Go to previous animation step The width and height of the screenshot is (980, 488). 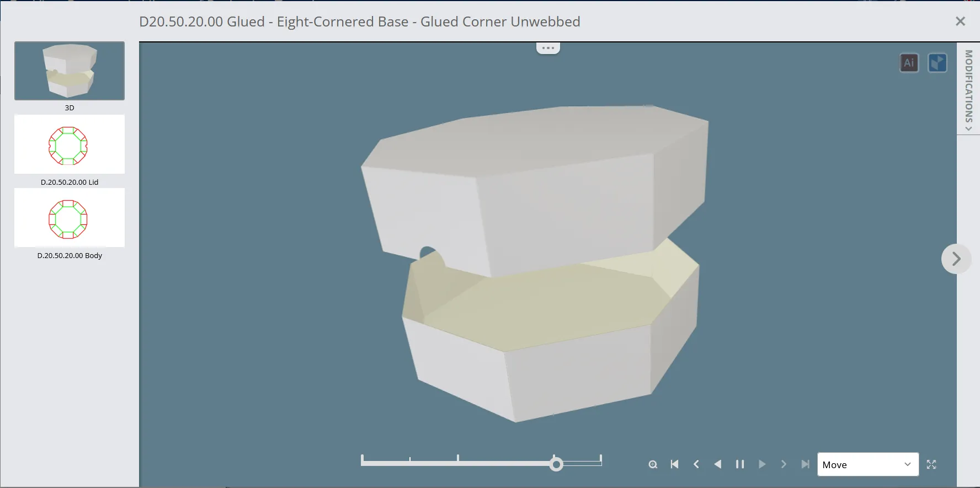[696, 464]
